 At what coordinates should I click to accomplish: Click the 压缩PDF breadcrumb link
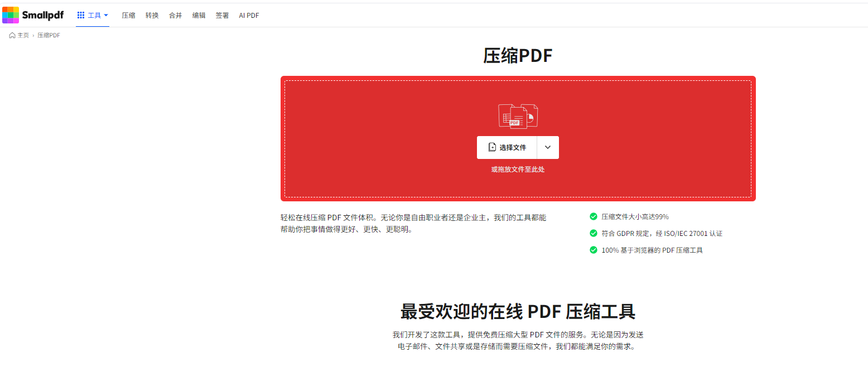coord(49,36)
